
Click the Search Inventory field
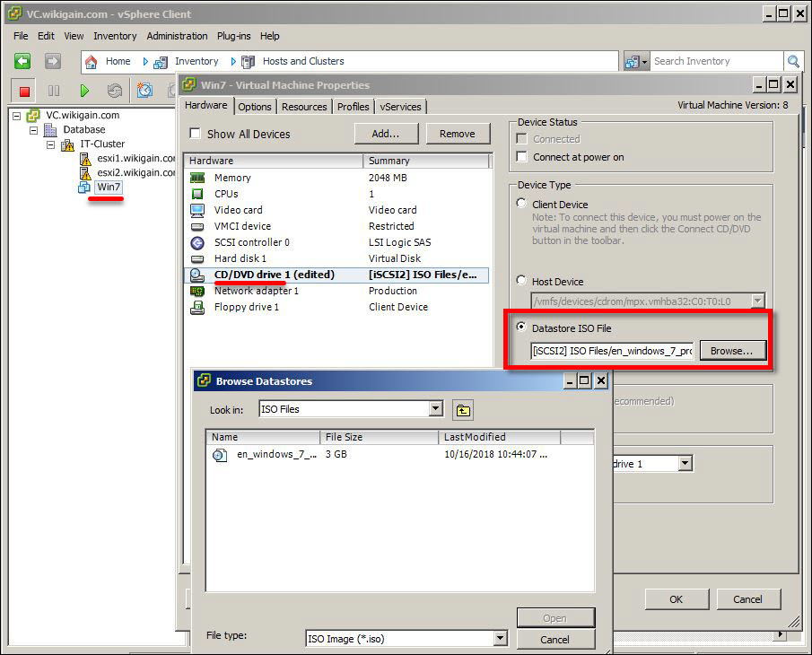[x=717, y=61]
